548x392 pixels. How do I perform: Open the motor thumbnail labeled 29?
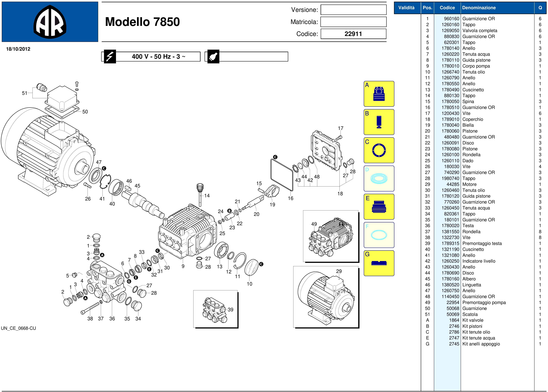tap(326, 297)
